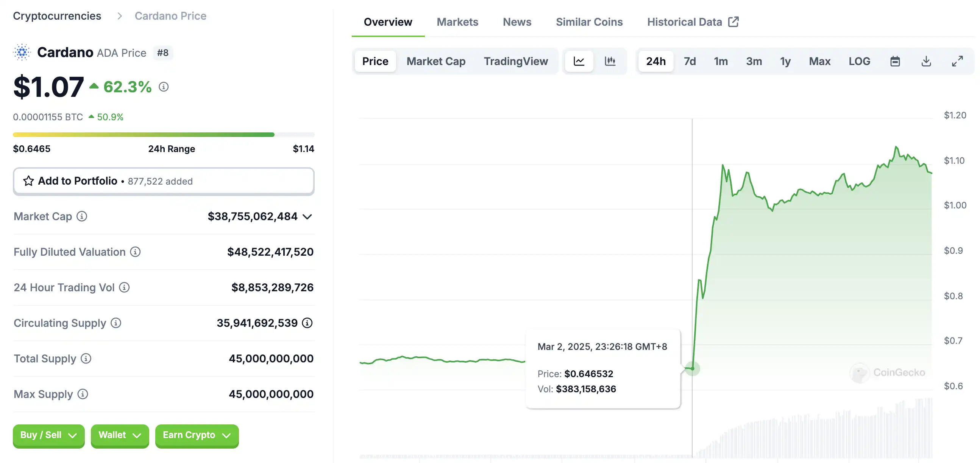Select the 7d time range

pyautogui.click(x=689, y=61)
